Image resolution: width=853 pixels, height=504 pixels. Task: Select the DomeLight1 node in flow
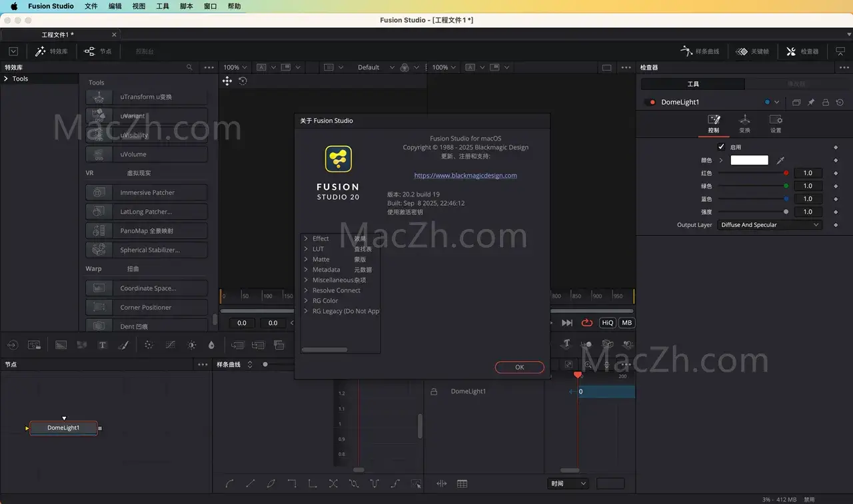63,428
